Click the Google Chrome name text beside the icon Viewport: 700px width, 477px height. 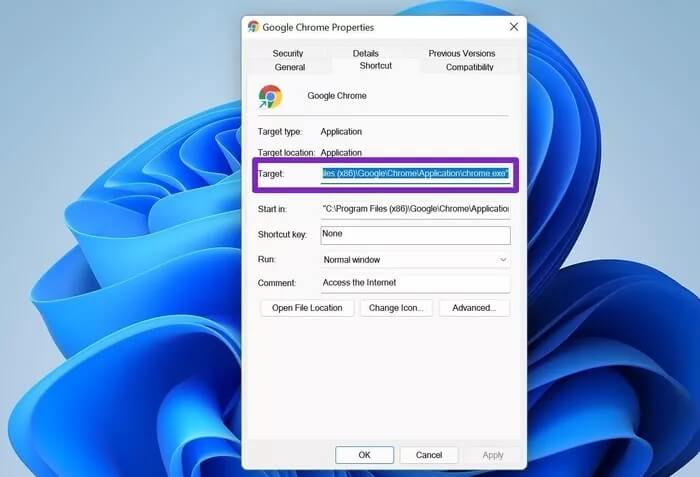click(x=337, y=96)
